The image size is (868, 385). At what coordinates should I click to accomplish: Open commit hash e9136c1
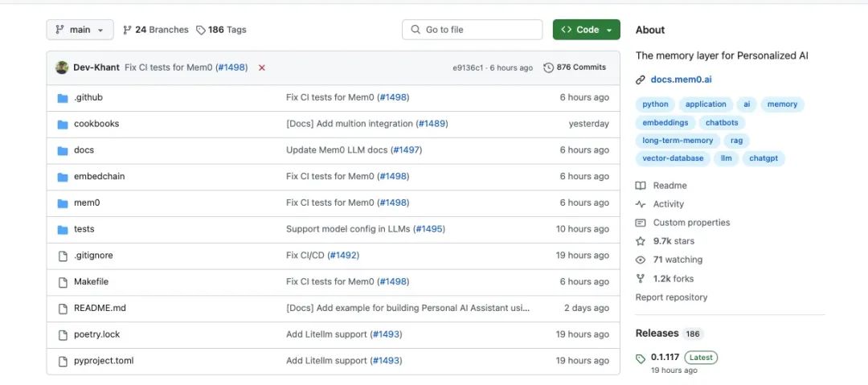469,68
